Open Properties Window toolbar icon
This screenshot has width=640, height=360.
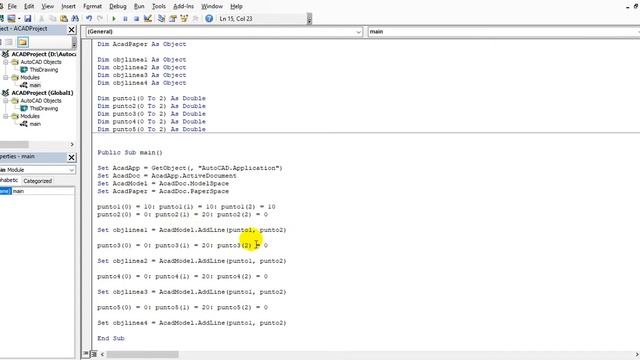click(173, 18)
